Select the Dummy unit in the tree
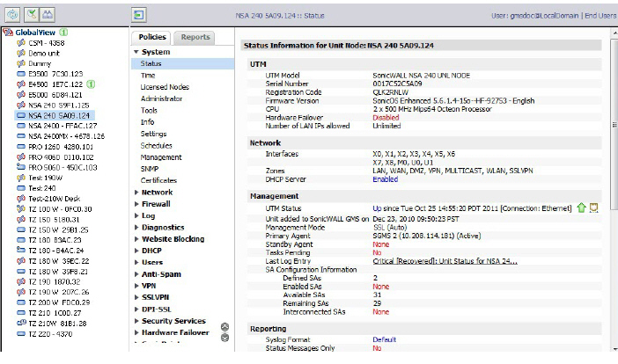Viewport: 618px width, 364px height. coord(40,63)
